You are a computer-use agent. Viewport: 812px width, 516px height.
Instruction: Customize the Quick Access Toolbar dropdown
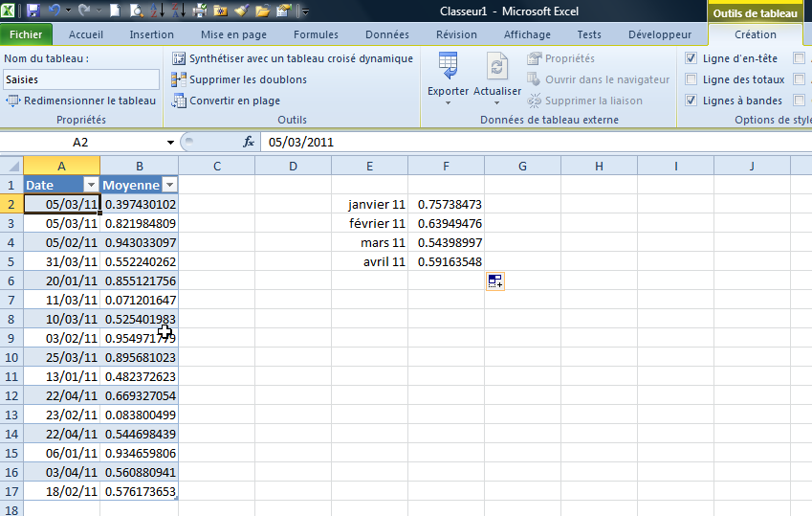[x=305, y=11]
